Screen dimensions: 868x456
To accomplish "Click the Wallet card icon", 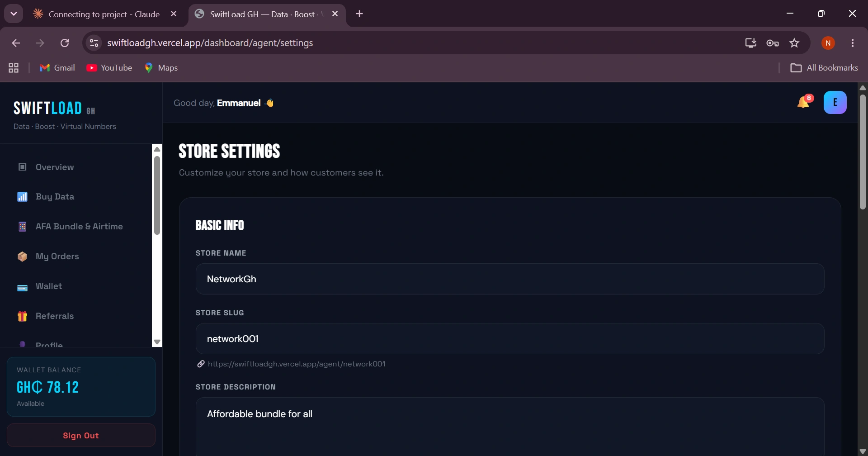I will (22, 288).
